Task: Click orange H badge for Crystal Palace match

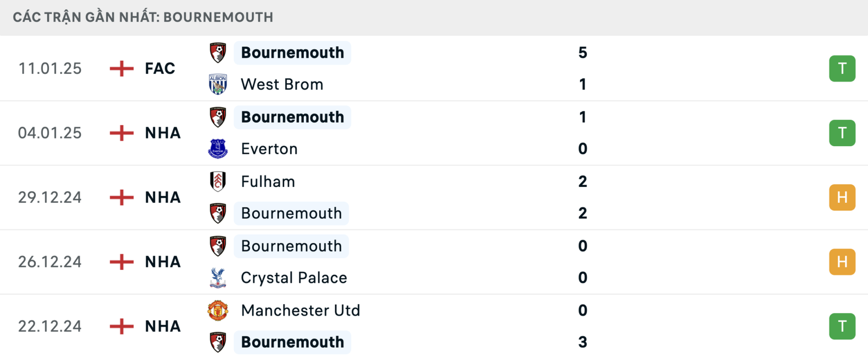Action: 842,262
